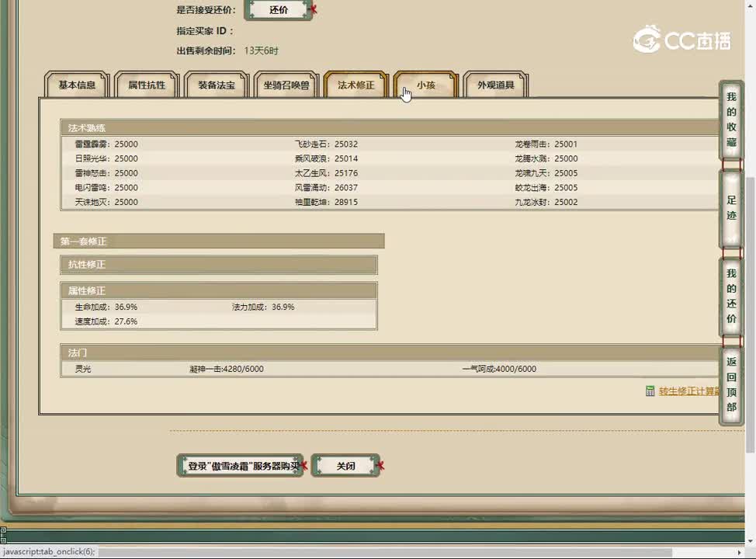Click the 还价 button
The height and width of the screenshot is (559, 756).
click(278, 9)
